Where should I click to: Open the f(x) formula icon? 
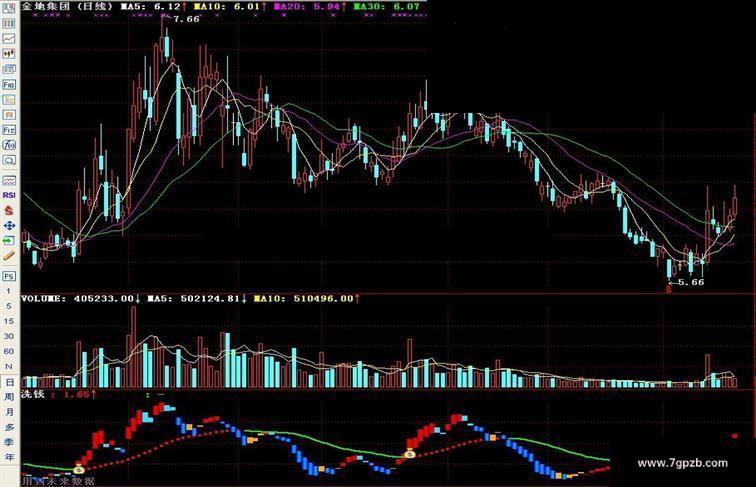pyautogui.click(x=9, y=145)
